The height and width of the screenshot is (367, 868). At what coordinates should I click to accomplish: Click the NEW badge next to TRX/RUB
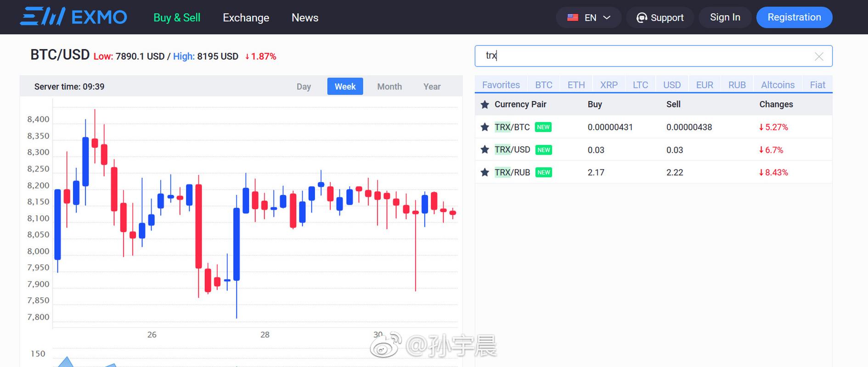[544, 172]
